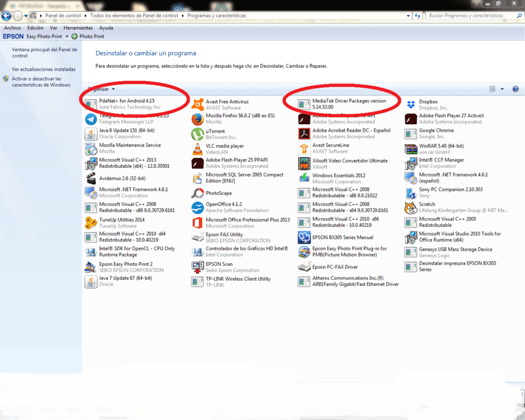The width and height of the screenshot is (525, 420).
Task: Click the Dropbox program icon
Action: point(411,104)
